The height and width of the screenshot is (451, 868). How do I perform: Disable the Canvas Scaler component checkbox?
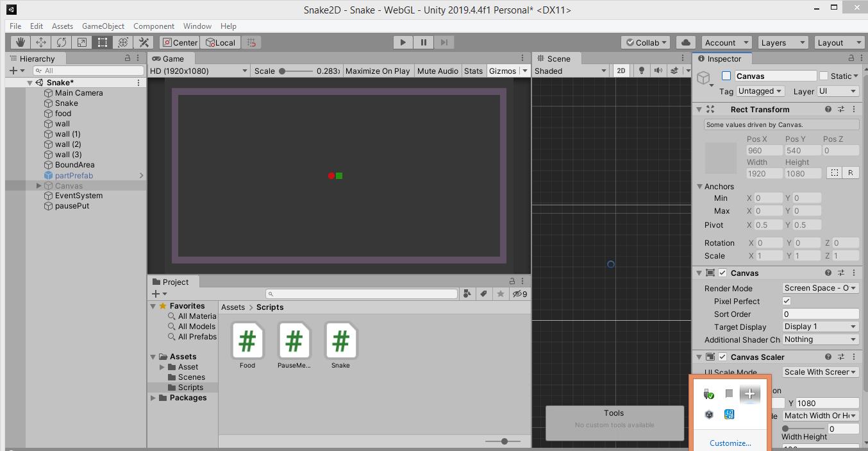click(x=722, y=357)
